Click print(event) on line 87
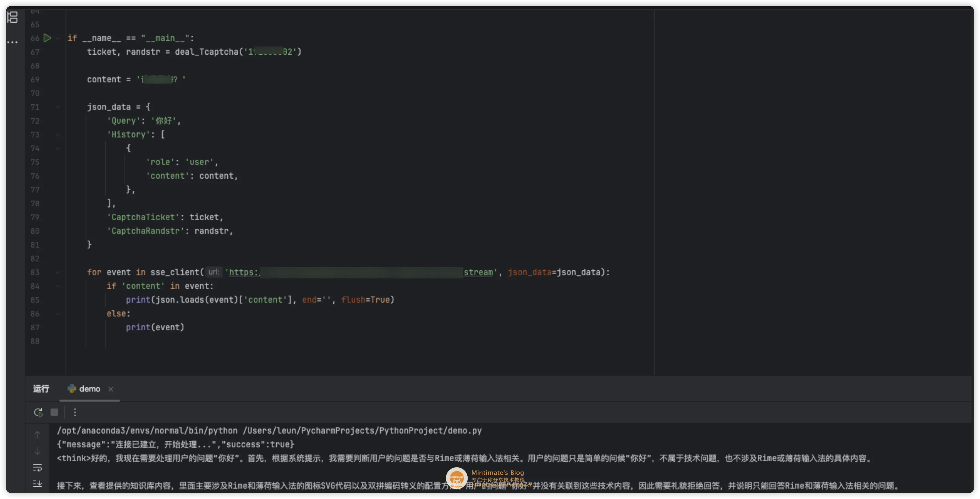Viewport: 980px width, 499px height. coord(155,327)
